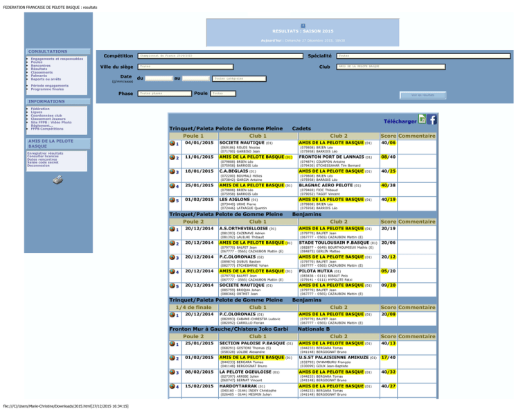Open the Enregistrer résultats link

pos(45,153)
